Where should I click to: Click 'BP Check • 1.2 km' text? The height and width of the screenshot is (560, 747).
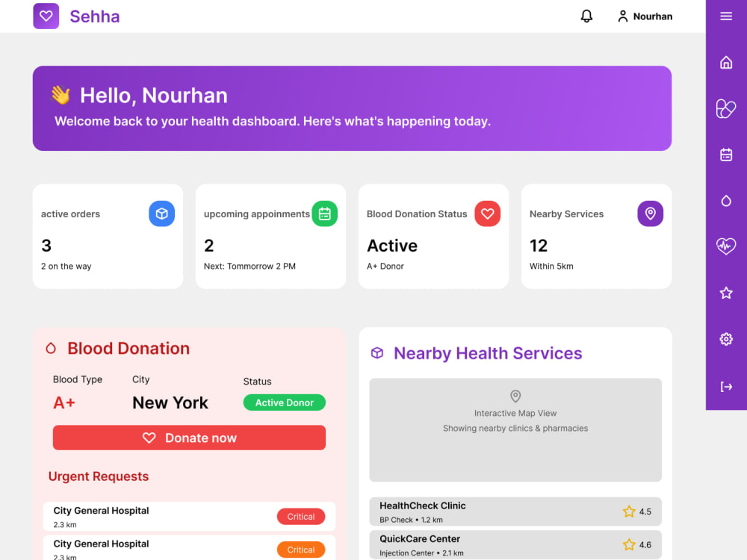[x=411, y=520]
